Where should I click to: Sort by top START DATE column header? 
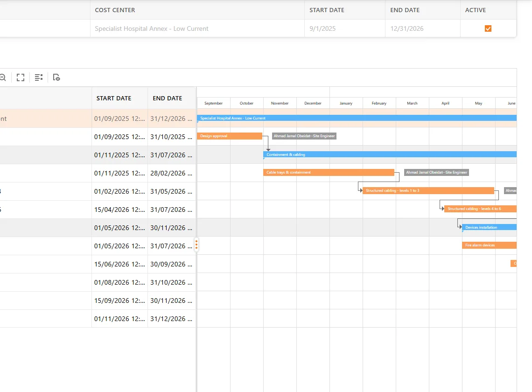pos(345,10)
